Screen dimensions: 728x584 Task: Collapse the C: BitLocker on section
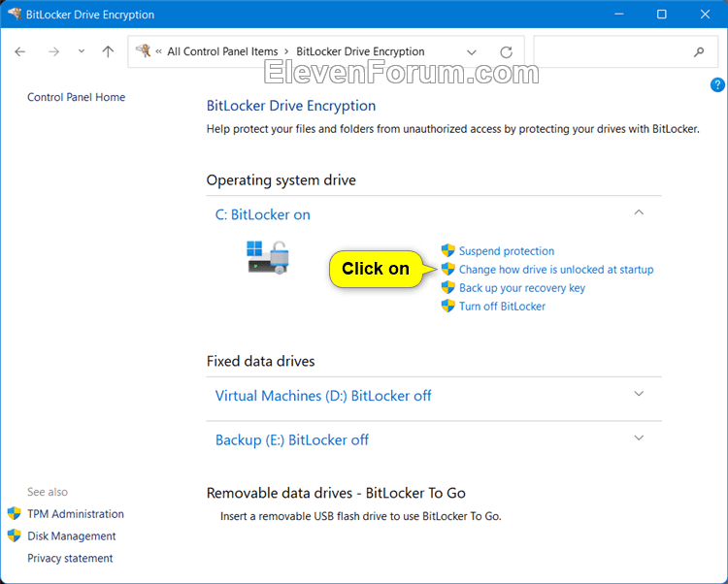[639, 212]
